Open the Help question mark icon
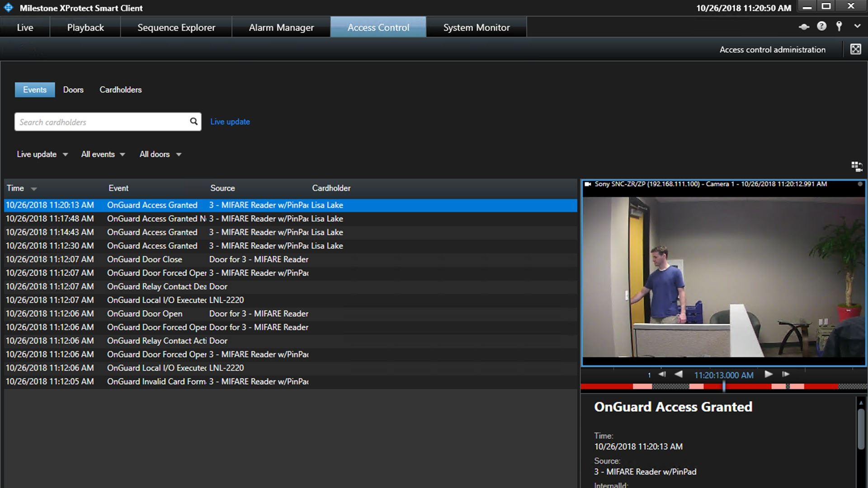Image resolution: width=868 pixels, height=488 pixels. pos(821,26)
